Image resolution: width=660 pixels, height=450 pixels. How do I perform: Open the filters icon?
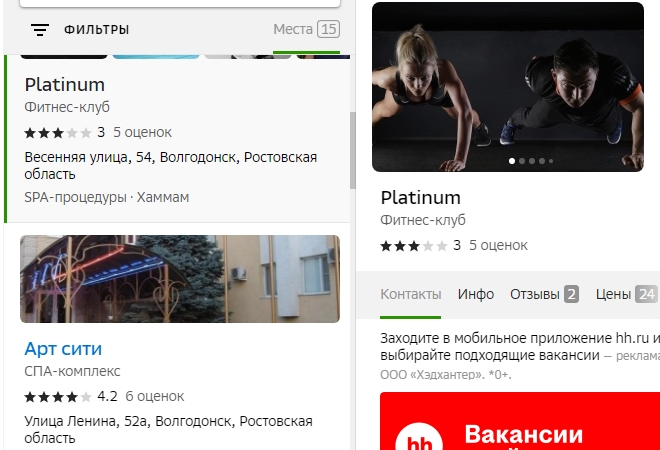coord(40,30)
